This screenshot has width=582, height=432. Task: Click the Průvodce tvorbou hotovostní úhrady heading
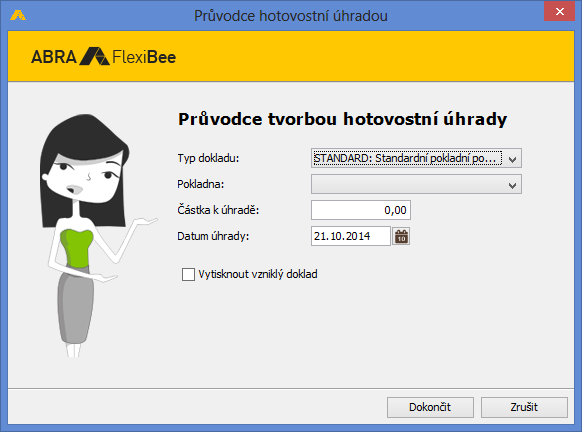point(343,119)
